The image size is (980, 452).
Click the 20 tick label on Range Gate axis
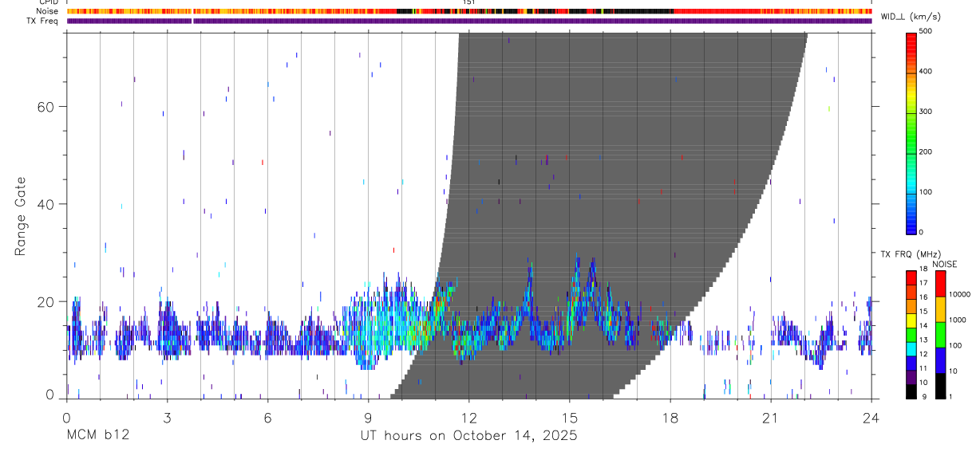(x=46, y=302)
